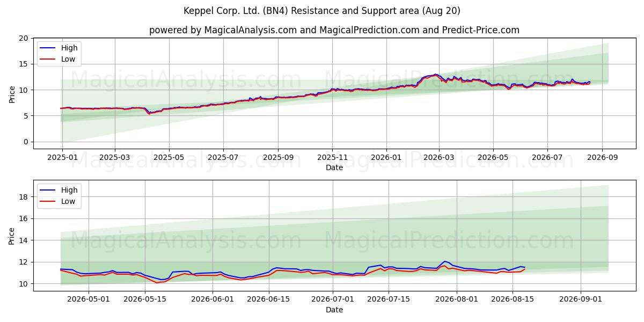
Task: Click bottom chart x-axis label '2026-07-15'
Action: point(389,299)
